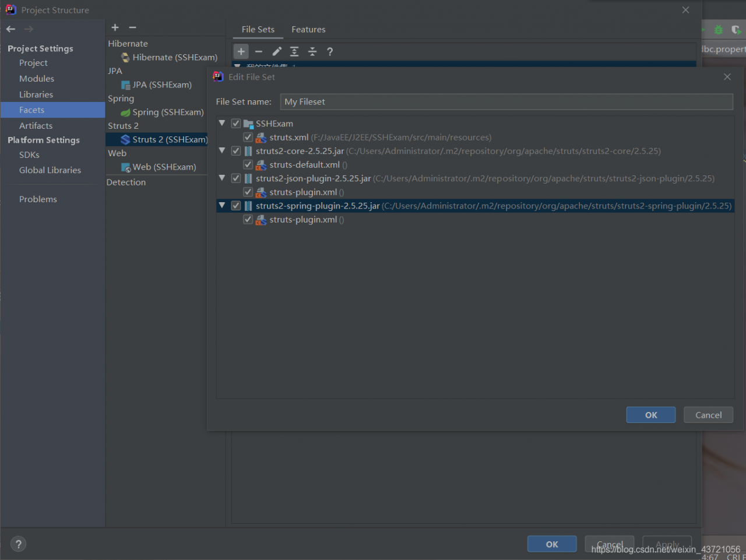Image resolution: width=746 pixels, height=560 pixels.
Task: Add a file set in File Sets toolbar
Action: [241, 51]
